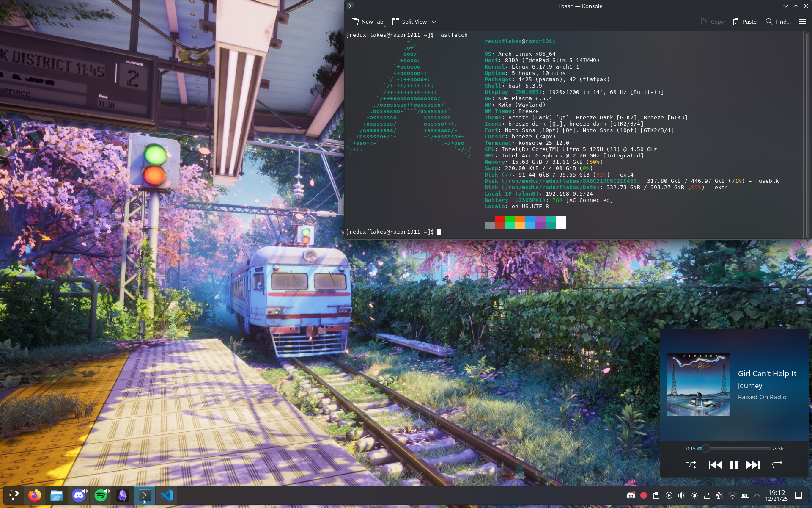The image size is (812, 508).
Task: Unmute the microphone from the system tray
Action: (719, 495)
